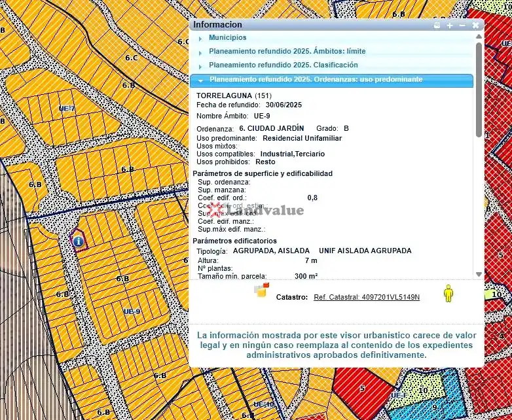Click the UNIF AISLADA AGRUPADA tipología text
The image size is (512, 420).
(x=365, y=251)
